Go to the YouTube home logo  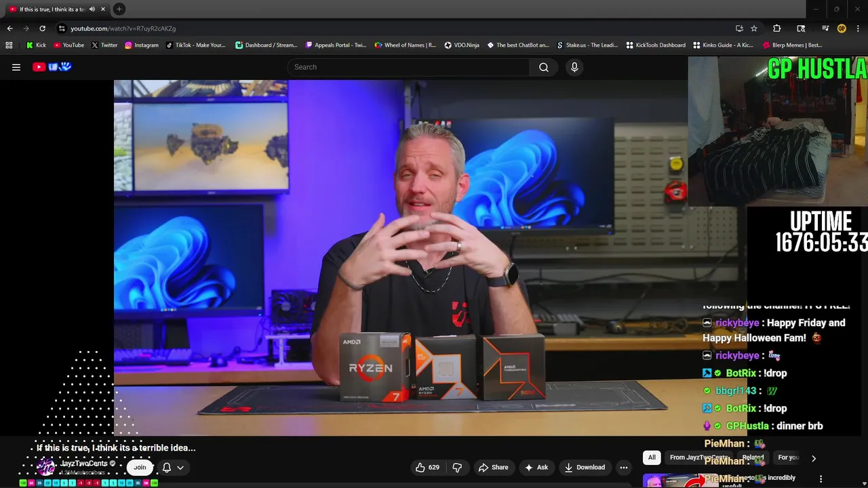tap(52, 66)
